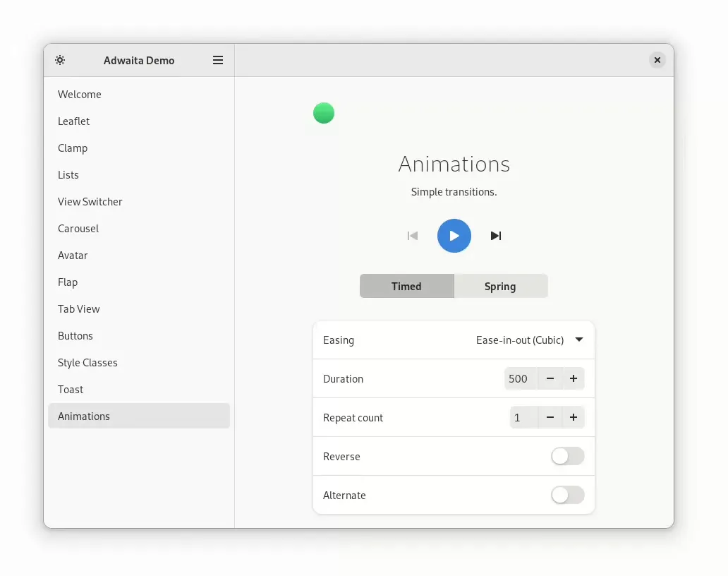Open the Easing dropdown
The image size is (728, 576).
coord(529,340)
